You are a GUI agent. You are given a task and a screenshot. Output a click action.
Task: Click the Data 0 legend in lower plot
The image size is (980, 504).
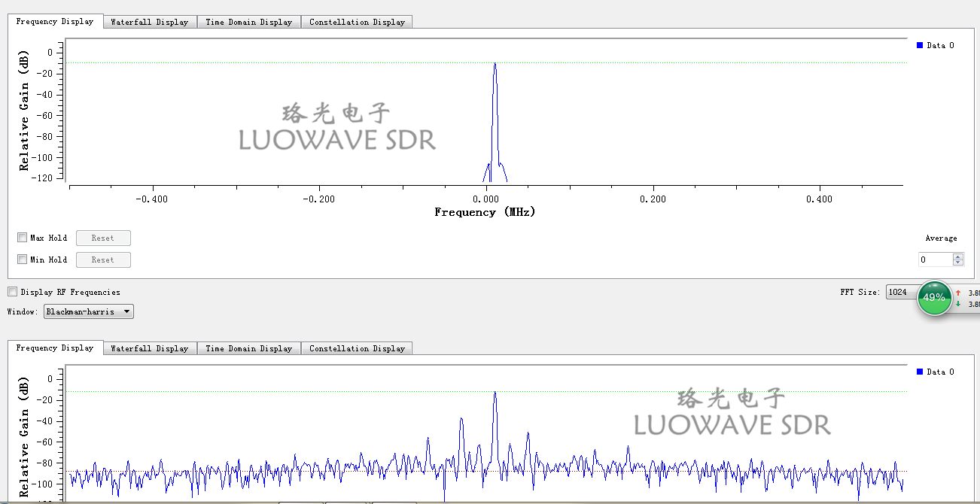936,372
